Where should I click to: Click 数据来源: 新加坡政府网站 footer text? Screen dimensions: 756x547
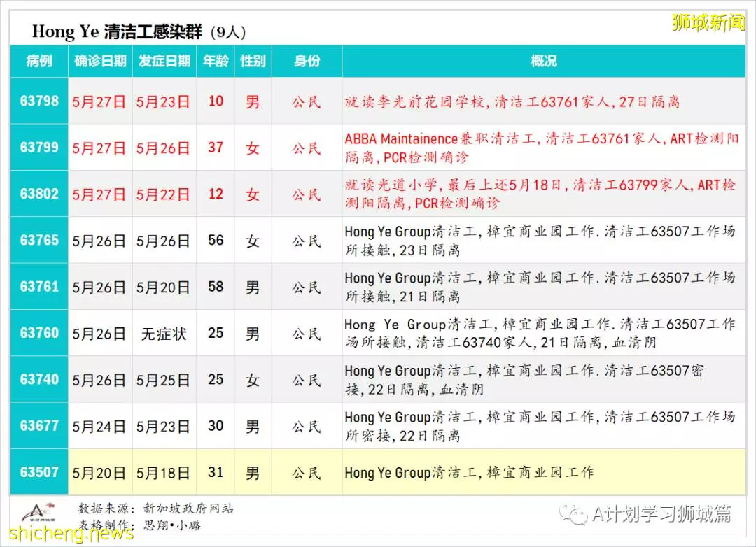pos(155,508)
